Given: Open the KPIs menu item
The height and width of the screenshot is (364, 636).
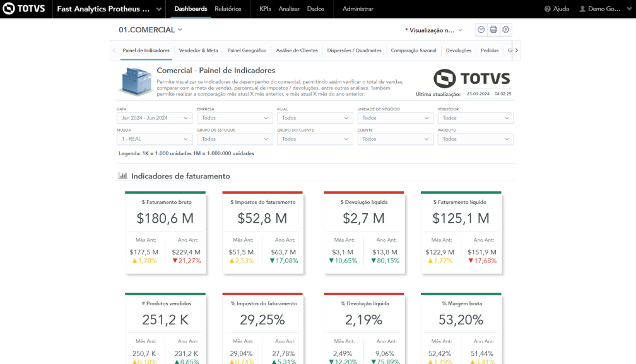Looking at the screenshot, I should (x=265, y=9).
